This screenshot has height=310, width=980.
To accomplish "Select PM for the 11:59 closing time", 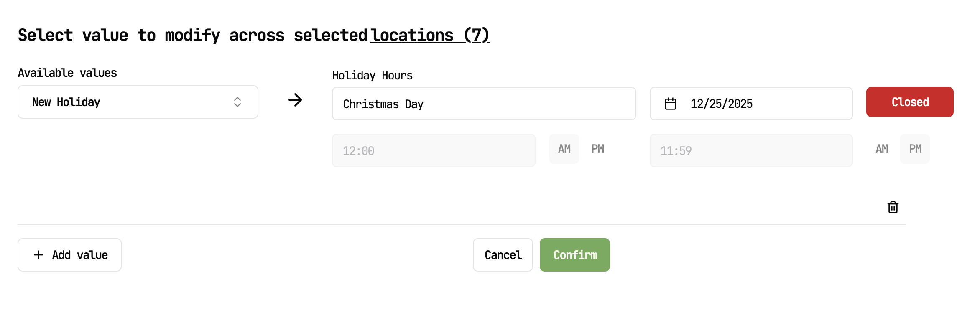I will click(x=915, y=149).
